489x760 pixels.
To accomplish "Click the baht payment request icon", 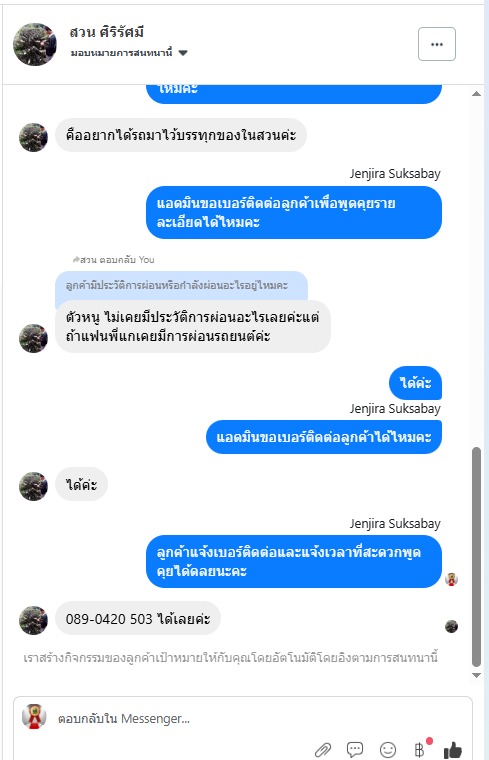I will [x=420, y=750].
